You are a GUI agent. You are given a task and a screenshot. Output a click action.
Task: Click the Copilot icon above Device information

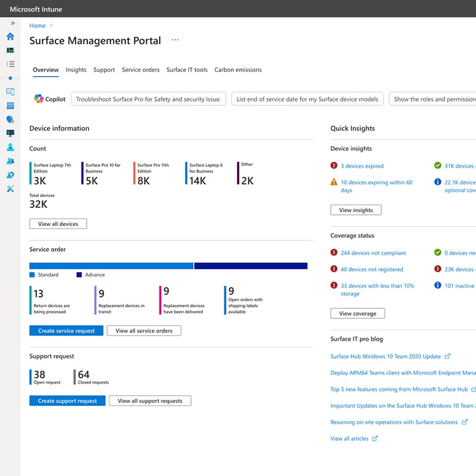pos(39,99)
